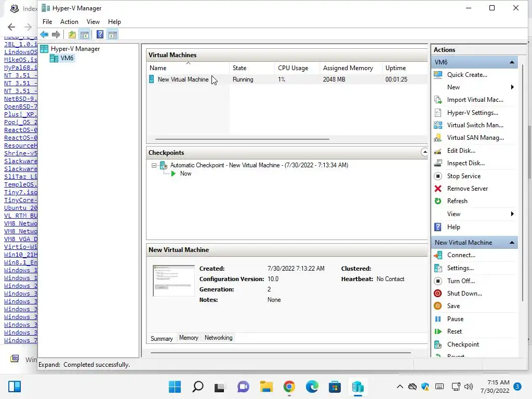Click the red Shut Down icon
Viewport: 532px width, 399px height.
point(438,294)
